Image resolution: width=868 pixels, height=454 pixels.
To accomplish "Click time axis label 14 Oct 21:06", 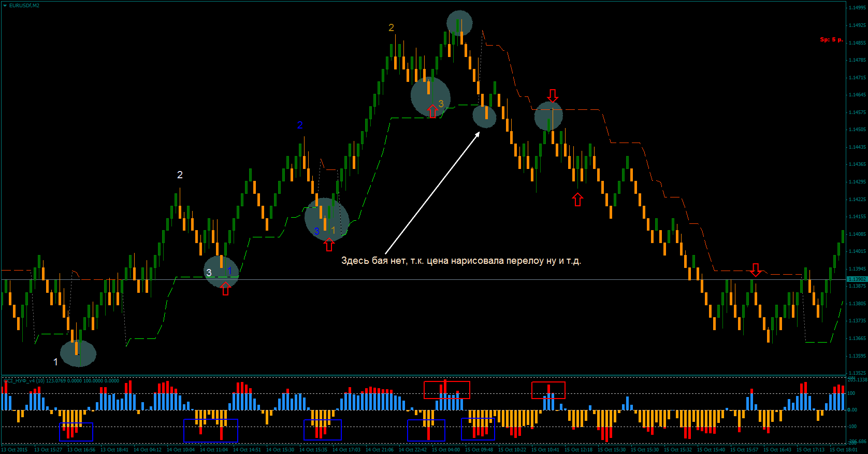I will (380, 450).
